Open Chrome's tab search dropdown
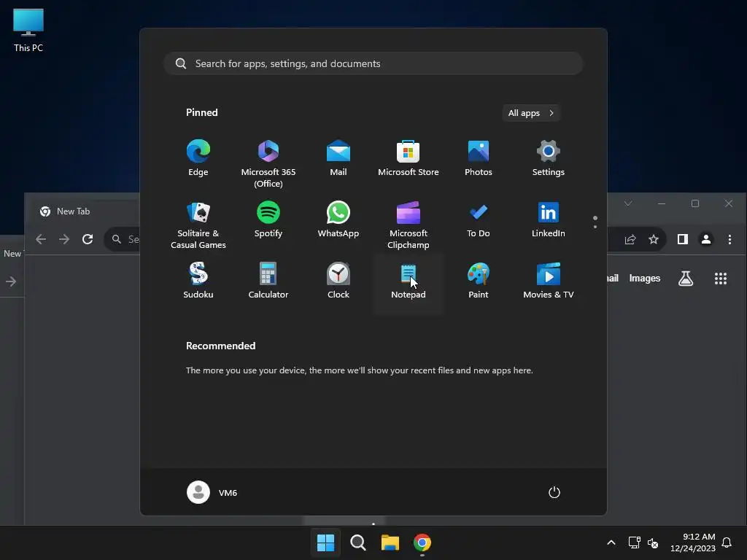 click(x=628, y=203)
